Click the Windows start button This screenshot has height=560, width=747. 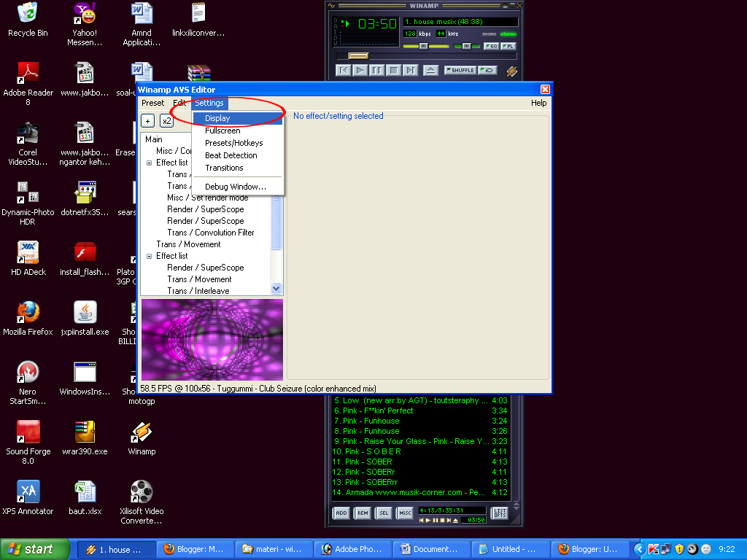[x=35, y=549]
